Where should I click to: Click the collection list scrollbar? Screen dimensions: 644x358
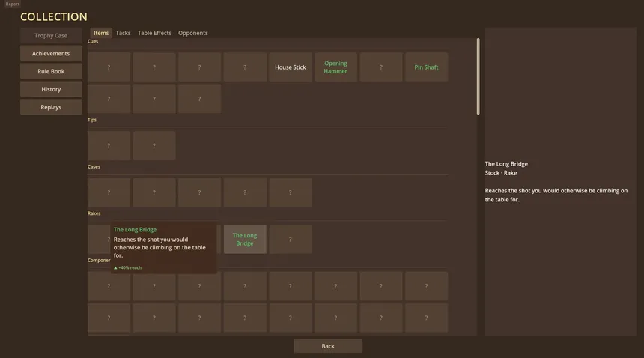(478, 76)
